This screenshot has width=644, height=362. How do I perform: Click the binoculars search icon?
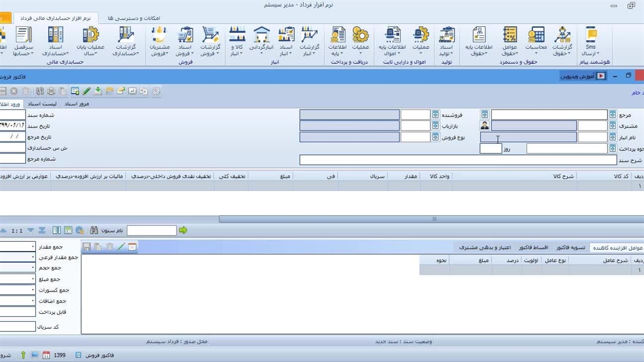click(x=94, y=230)
